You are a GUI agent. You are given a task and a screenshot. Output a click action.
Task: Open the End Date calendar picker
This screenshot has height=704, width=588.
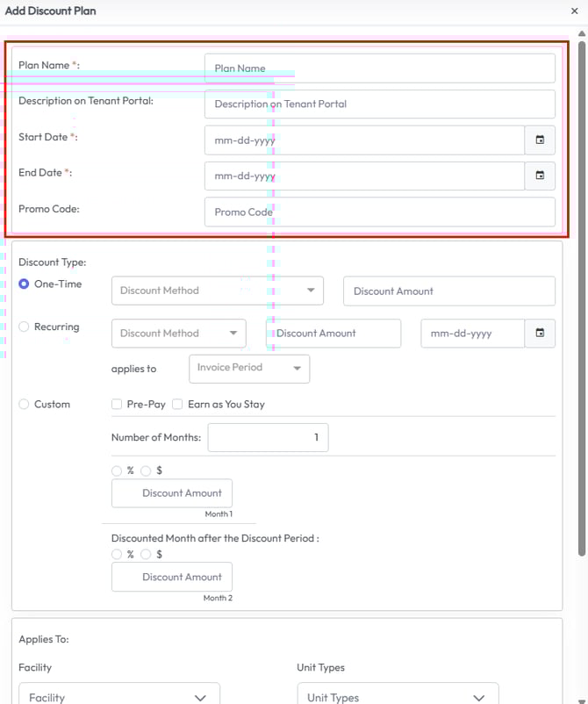coord(540,176)
